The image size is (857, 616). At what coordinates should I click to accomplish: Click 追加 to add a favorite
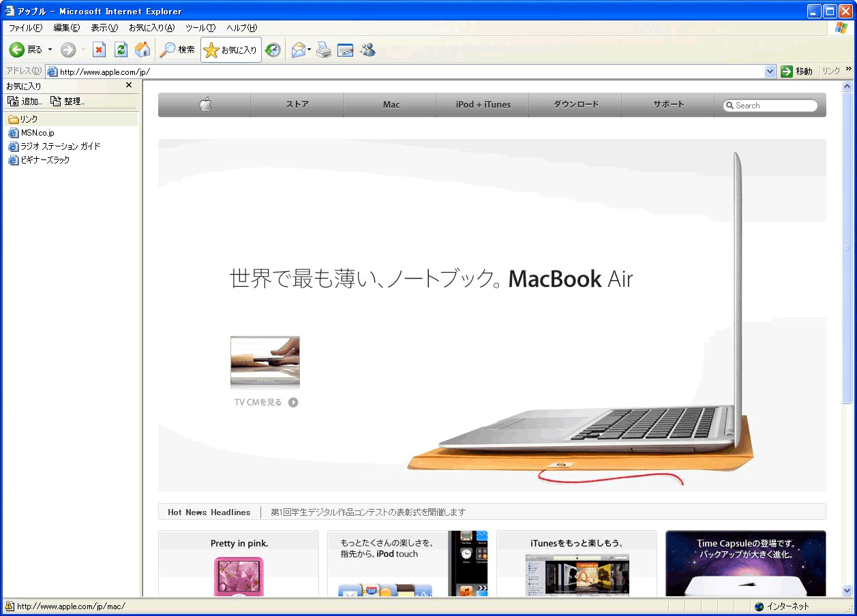coord(25,102)
